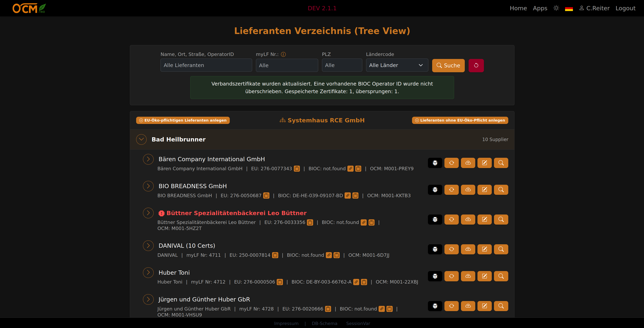Edit the BIO BREADNESS GmbH supplier
This screenshot has height=328, width=644.
pos(484,190)
